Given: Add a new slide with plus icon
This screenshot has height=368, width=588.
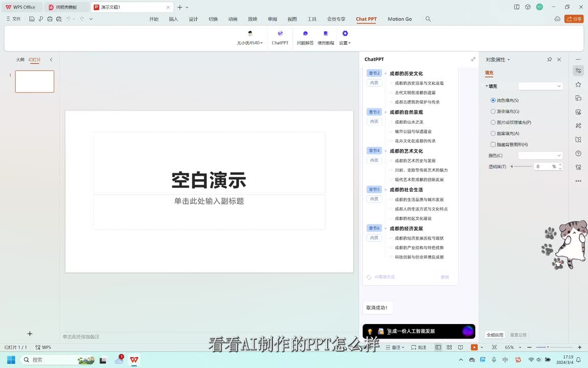Looking at the screenshot, I should click(x=30, y=334).
